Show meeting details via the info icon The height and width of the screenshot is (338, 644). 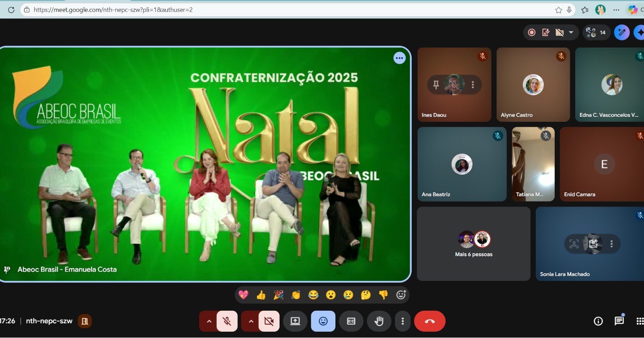598,321
